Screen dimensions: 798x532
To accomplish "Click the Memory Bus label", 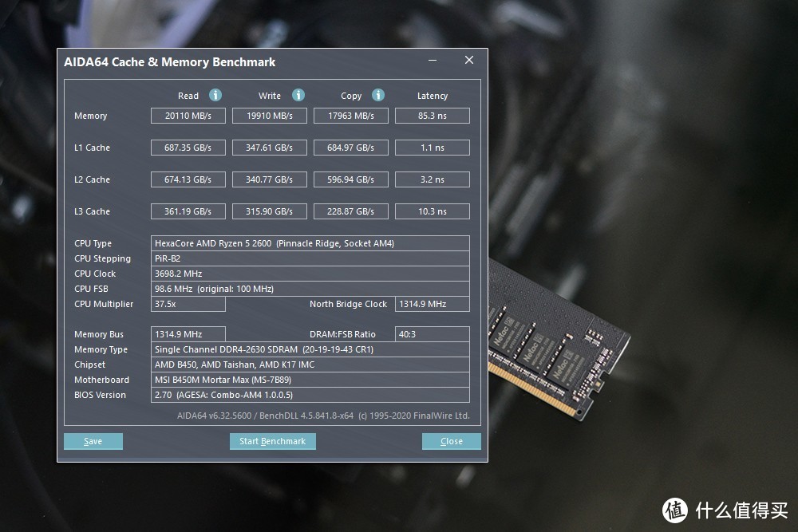I will pyautogui.click(x=99, y=335).
